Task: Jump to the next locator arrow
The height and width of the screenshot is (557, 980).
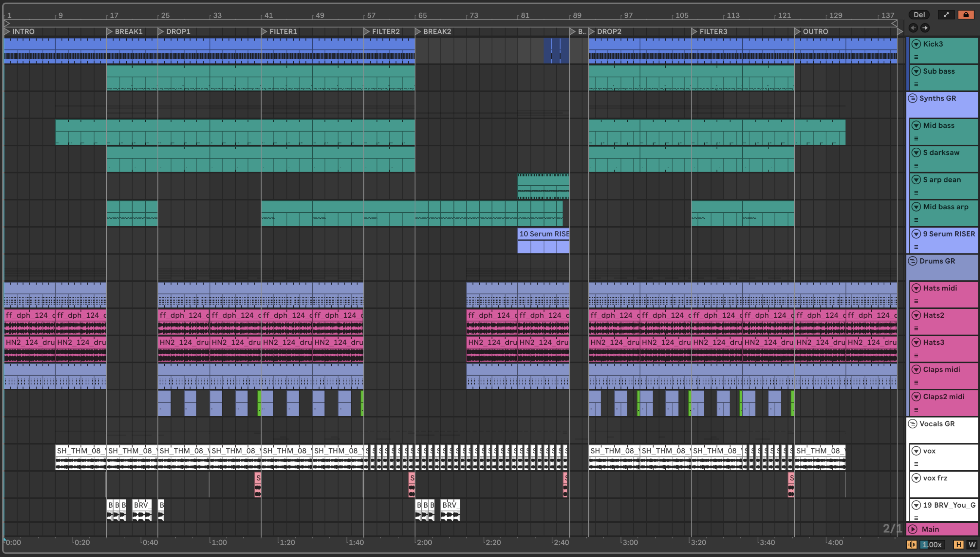Action: 925,28
